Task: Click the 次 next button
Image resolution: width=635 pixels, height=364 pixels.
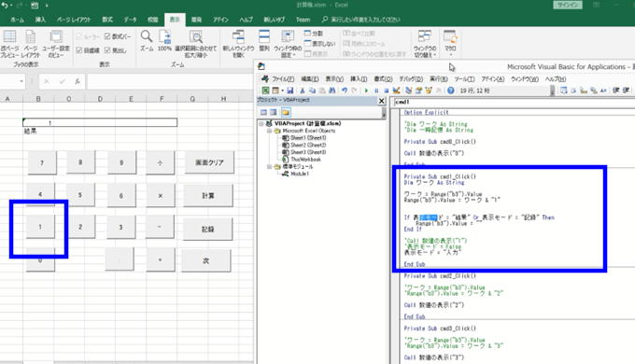Action: click(x=206, y=260)
